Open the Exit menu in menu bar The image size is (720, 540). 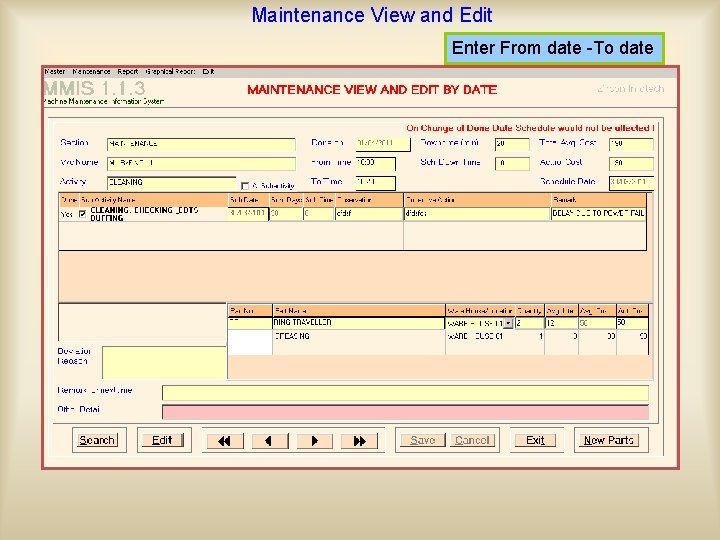(208, 72)
